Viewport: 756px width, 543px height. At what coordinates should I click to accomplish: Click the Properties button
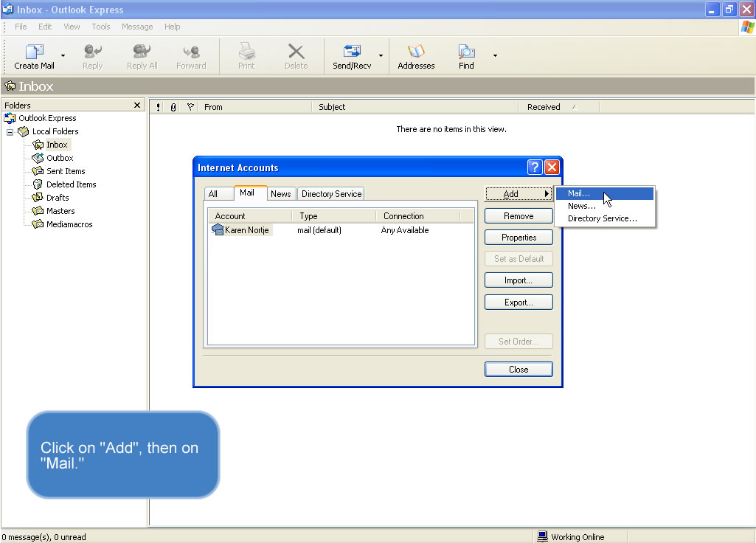pos(519,238)
